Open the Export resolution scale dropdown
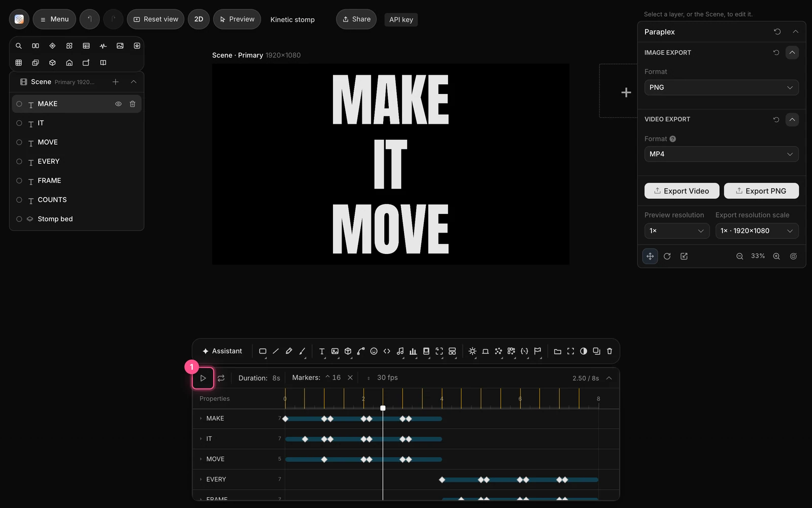The width and height of the screenshot is (812, 508). point(757,231)
